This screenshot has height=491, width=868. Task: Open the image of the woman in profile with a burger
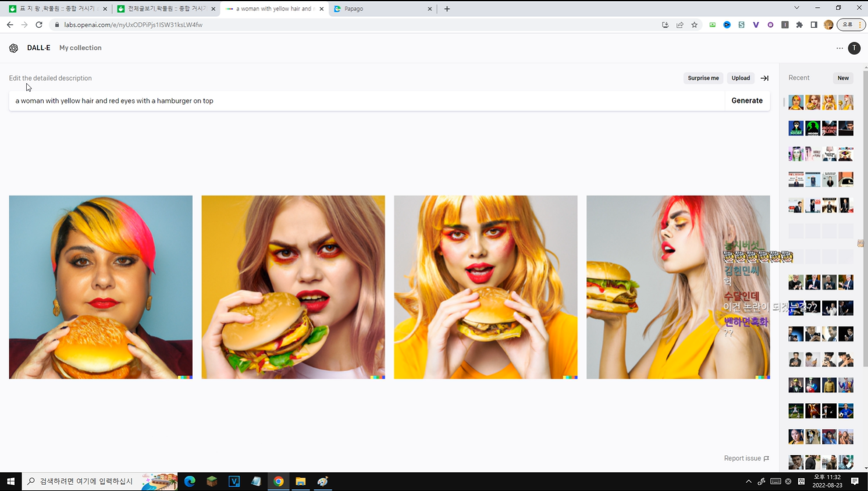(x=678, y=287)
